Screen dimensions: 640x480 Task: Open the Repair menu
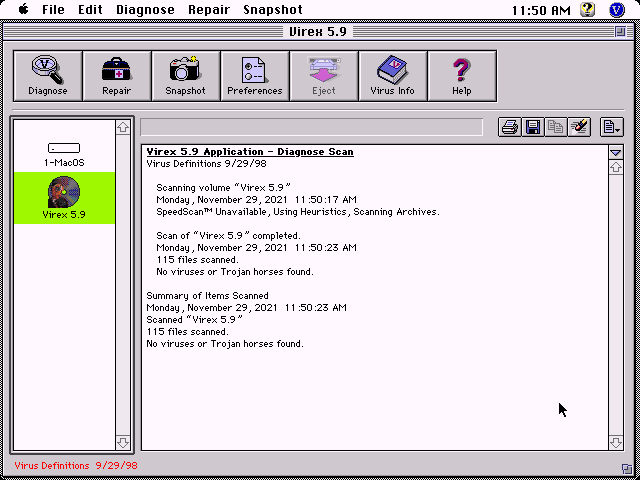coord(209,9)
